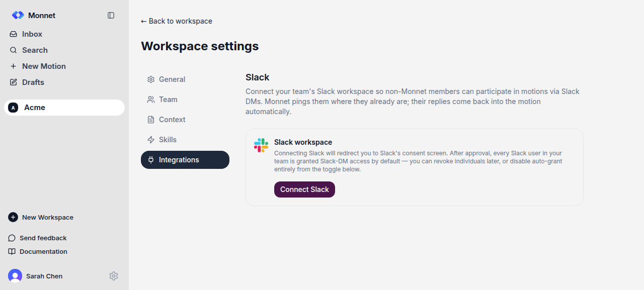
Task: Open the Documentation link
Action: (38, 252)
